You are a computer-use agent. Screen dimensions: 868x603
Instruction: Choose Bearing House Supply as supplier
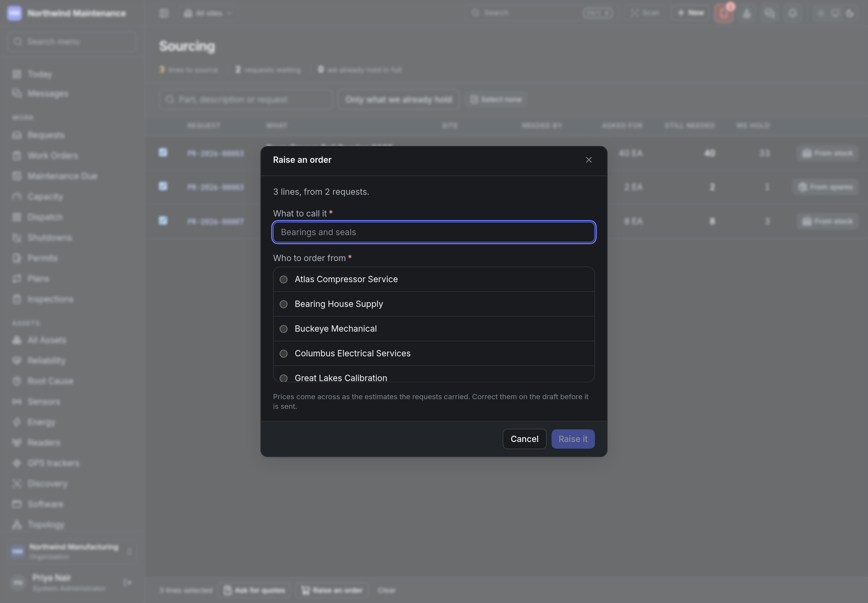434,304
